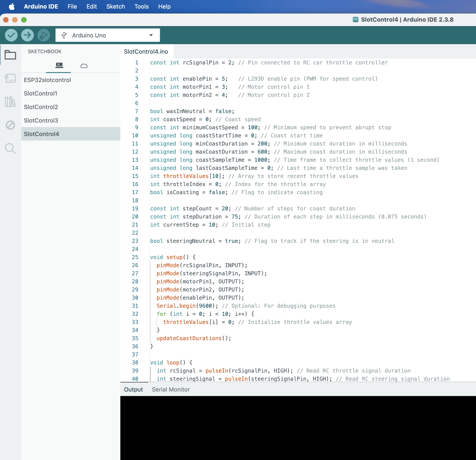Viewport: 476px width, 460px height.
Task: Start the debugger with the debug icon
Action: pos(44,35)
